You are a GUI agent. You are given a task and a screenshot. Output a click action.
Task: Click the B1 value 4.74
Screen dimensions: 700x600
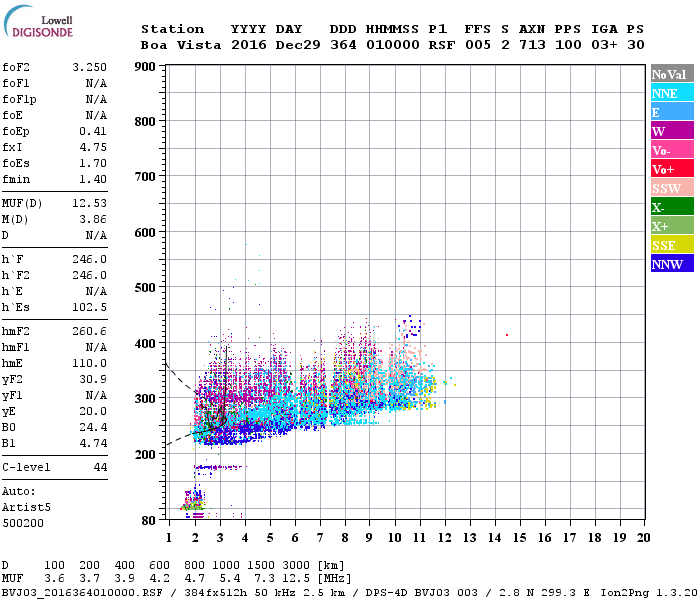(93, 444)
